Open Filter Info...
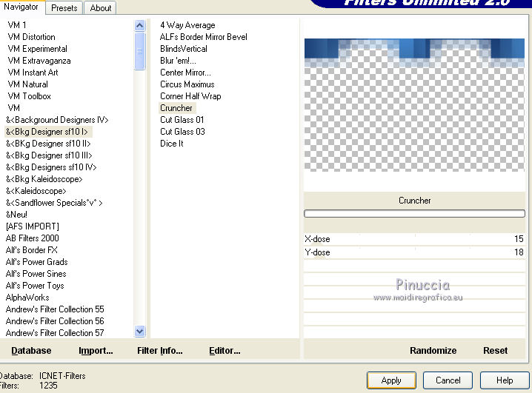The image size is (532, 393). pyautogui.click(x=160, y=350)
